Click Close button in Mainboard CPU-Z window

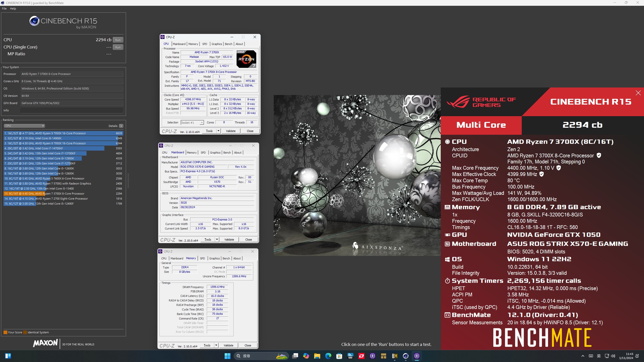[249, 240]
